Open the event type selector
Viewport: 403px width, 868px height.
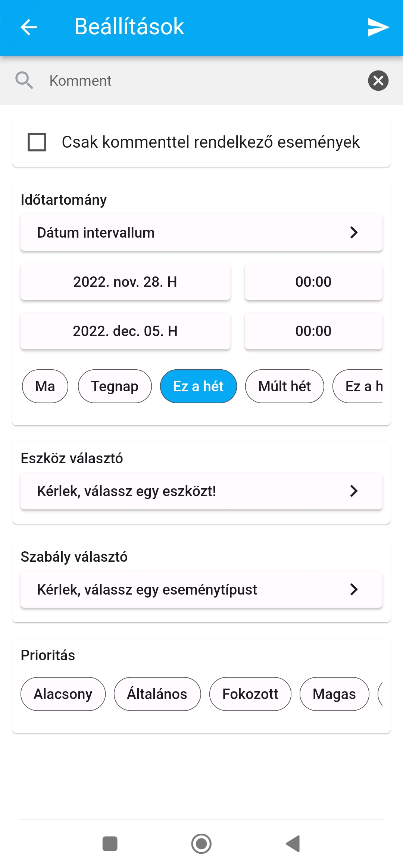(201, 589)
